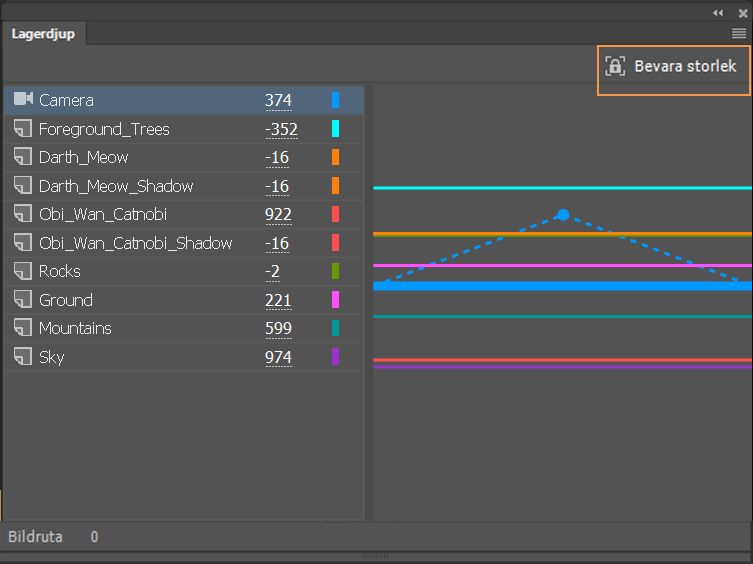Image resolution: width=753 pixels, height=564 pixels.
Task: Select the Darth_Meow_Shadow layer name
Action: tap(116, 186)
